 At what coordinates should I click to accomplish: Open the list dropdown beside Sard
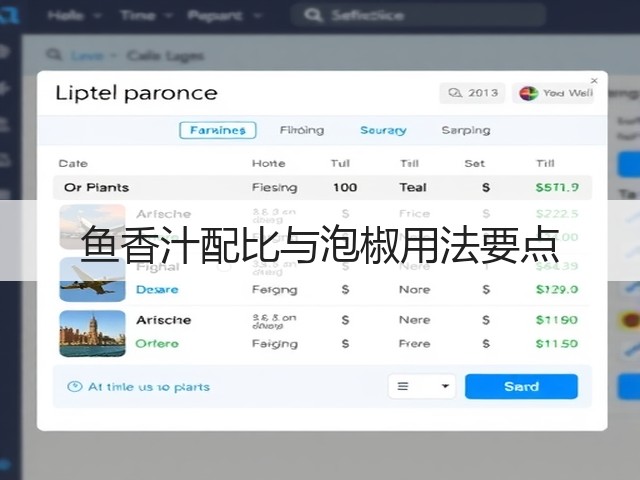(x=422, y=386)
